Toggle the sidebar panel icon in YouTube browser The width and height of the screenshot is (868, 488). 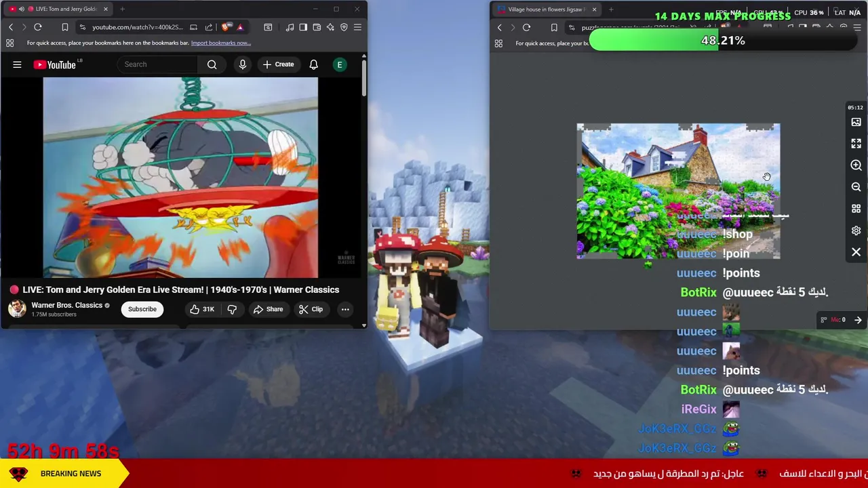click(x=303, y=27)
